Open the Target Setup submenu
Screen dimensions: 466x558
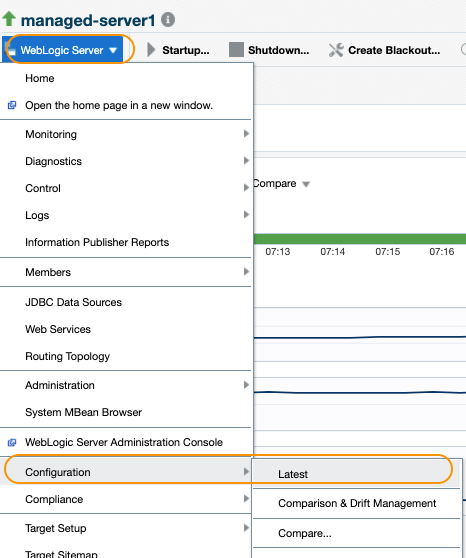(x=126, y=528)
